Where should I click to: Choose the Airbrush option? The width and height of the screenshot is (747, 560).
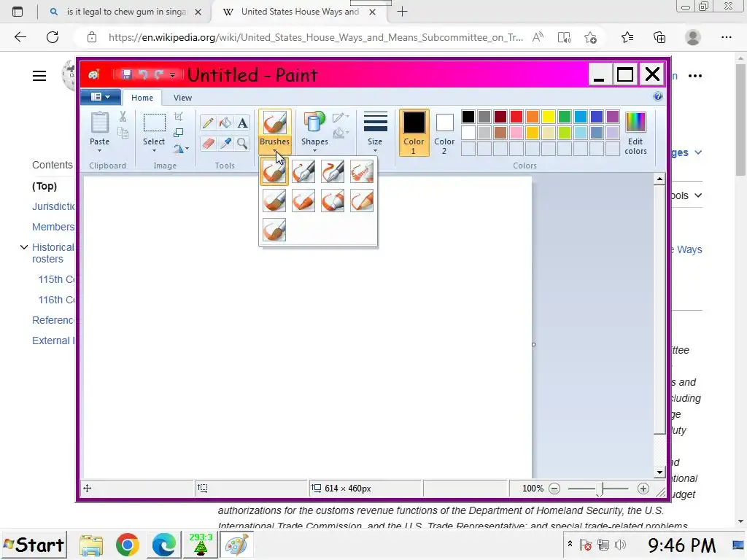[362, 171]
